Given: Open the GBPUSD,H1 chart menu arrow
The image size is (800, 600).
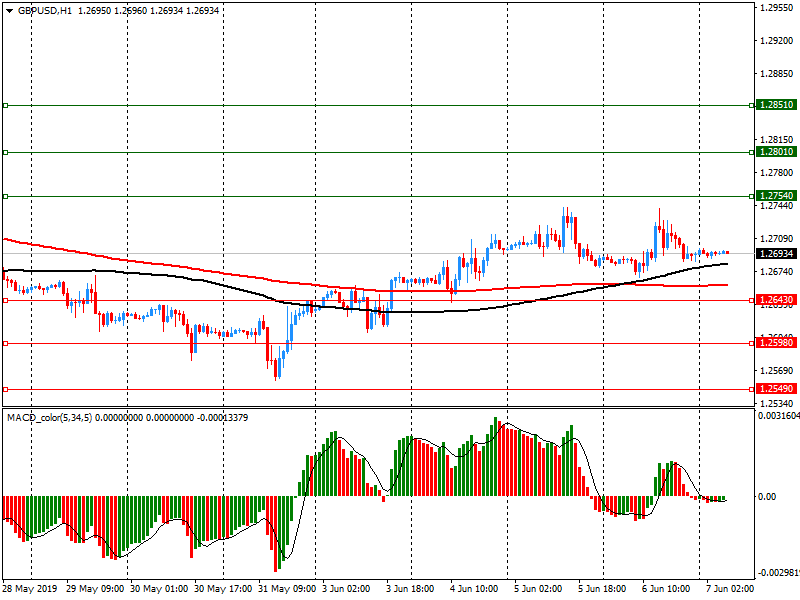Looking at the screenshot, I should [x=9, y=11].
